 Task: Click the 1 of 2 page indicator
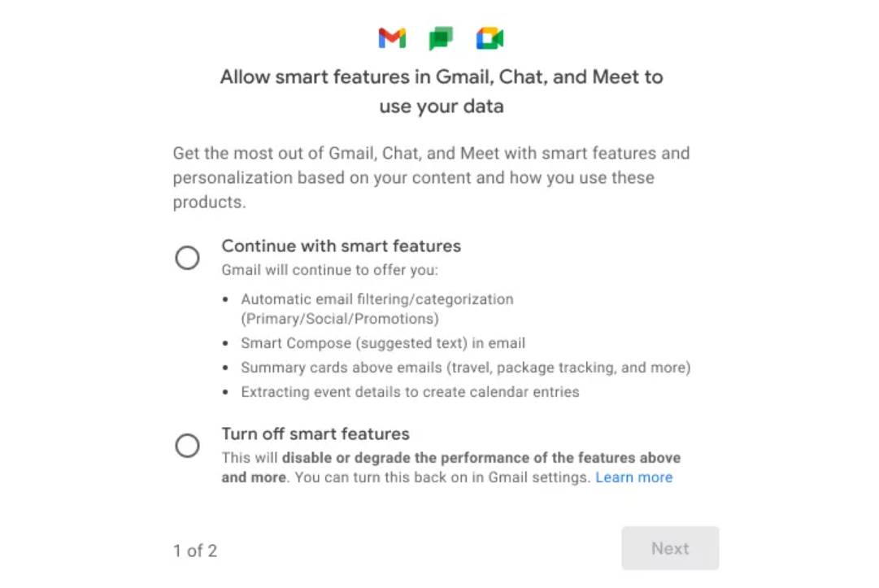195,551
